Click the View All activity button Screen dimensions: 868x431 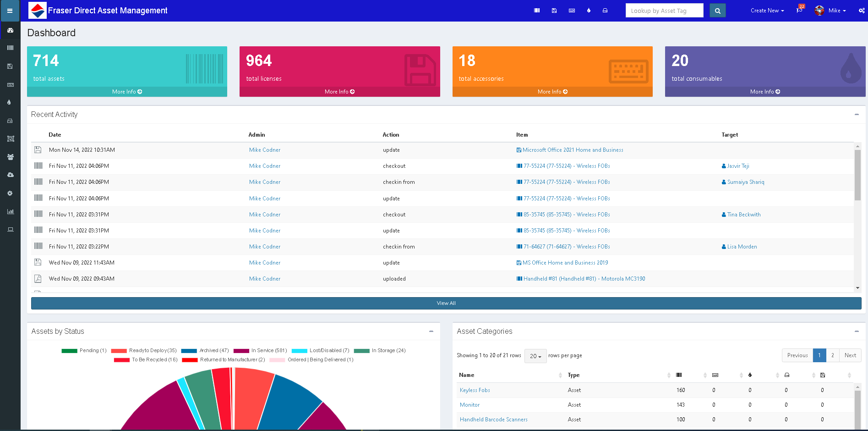446,303
